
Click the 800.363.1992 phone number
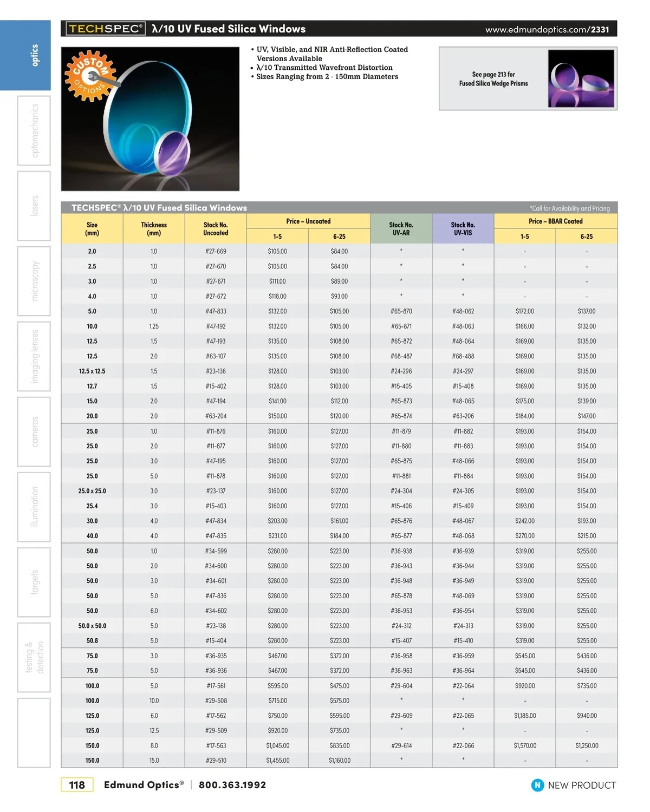[232, 785]
